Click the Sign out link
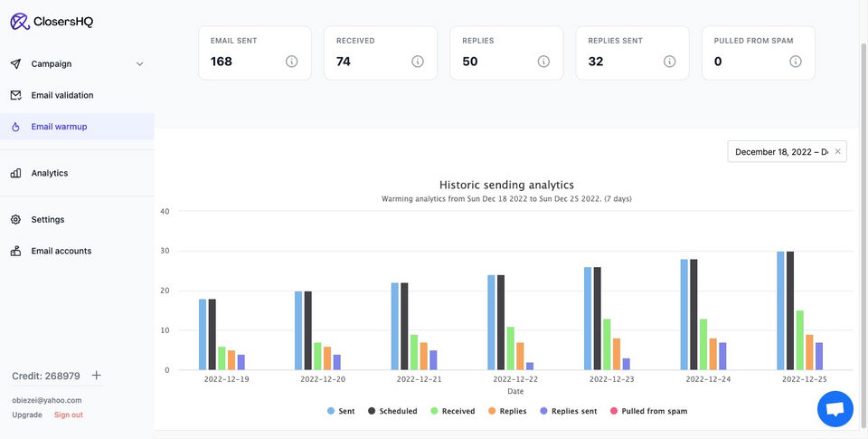 click(68, 415)
